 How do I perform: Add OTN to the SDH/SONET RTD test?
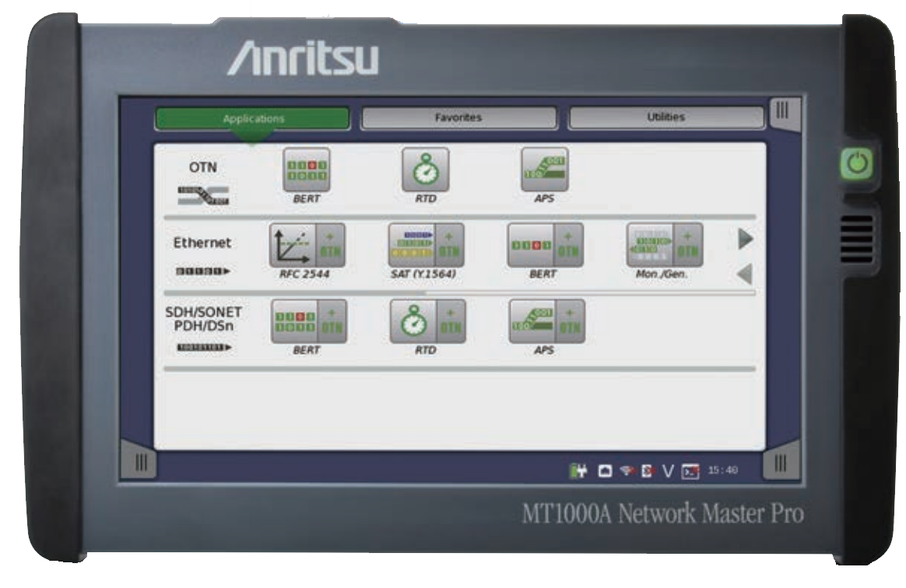click(x=451, y=321)
